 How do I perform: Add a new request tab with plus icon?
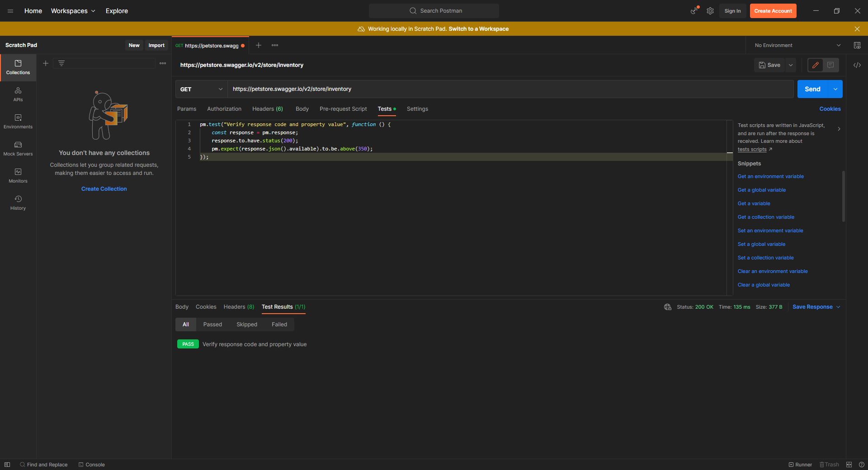point(259,45)
